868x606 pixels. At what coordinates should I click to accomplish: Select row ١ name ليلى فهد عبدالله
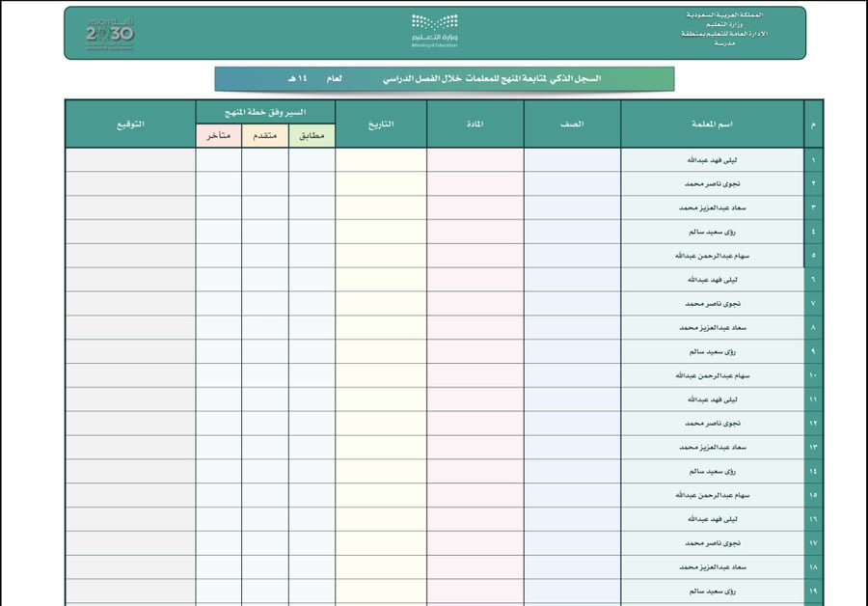712,160
